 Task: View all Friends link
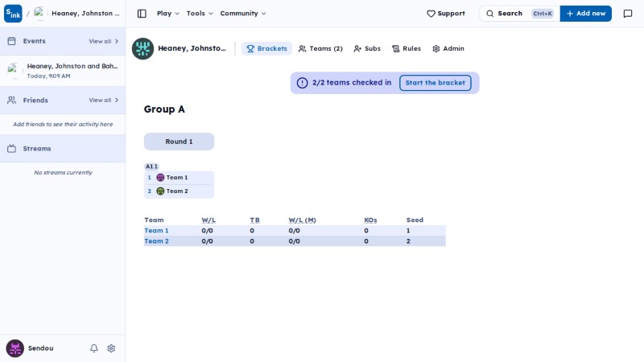tap(104, 100)
